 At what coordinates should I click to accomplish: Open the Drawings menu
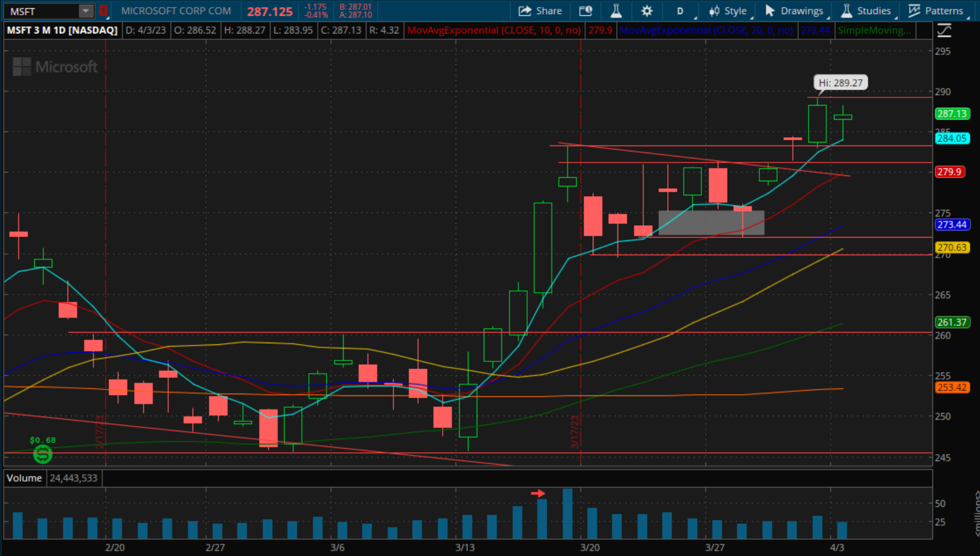794,11
